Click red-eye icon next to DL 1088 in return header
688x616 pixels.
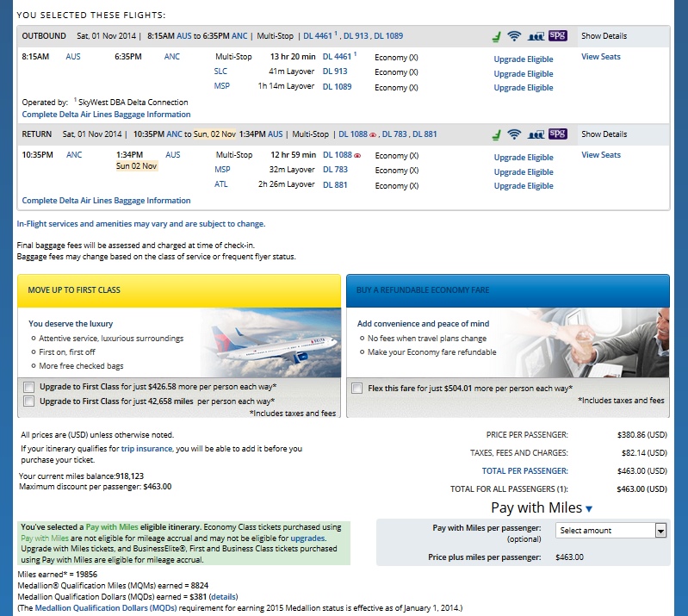coord(371,135)
